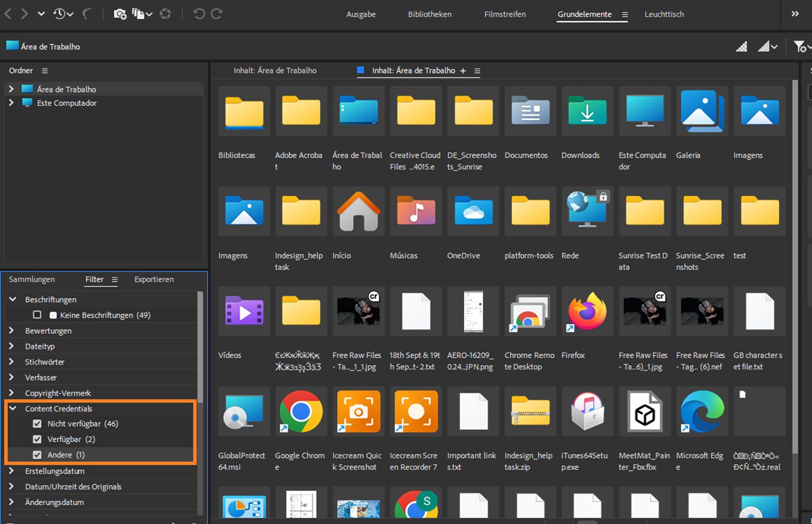The height and width of the screenshot is (524, 812).
Task: Open the Sammlungen panel tab
Action: point(31,280)
